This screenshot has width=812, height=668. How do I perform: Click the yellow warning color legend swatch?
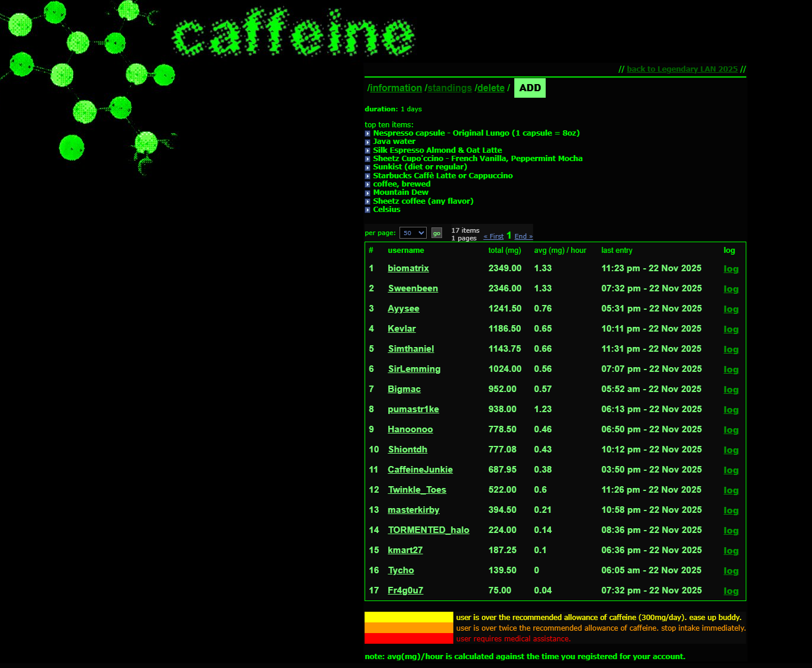tap(409, 617)
